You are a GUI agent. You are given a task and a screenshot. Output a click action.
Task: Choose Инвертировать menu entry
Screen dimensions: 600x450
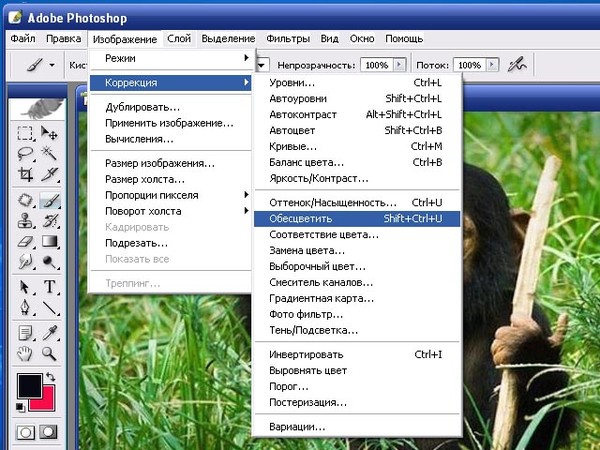coord(357,355)
